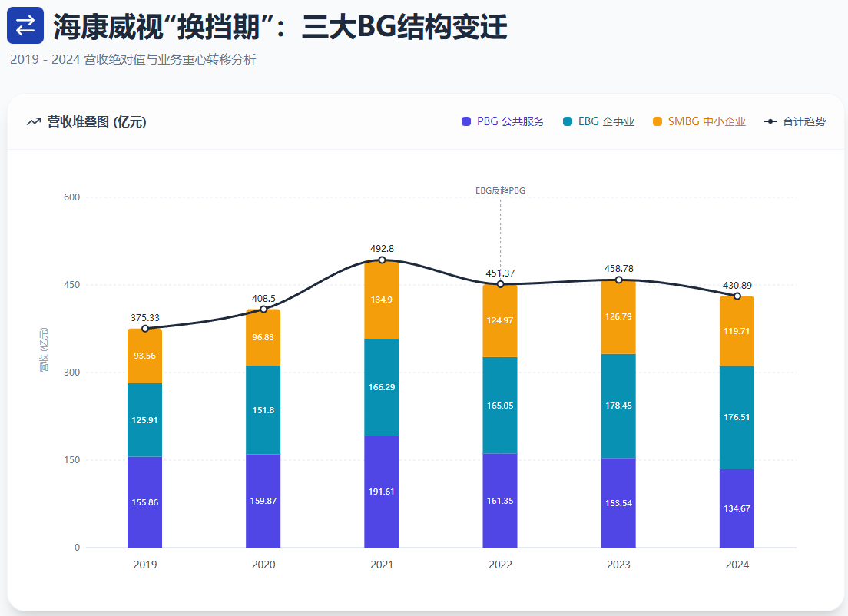Click the 营收堆叠图 (亿元) chart title
Image resolution: width=848 pixels, height=616 pixels.
97,121
